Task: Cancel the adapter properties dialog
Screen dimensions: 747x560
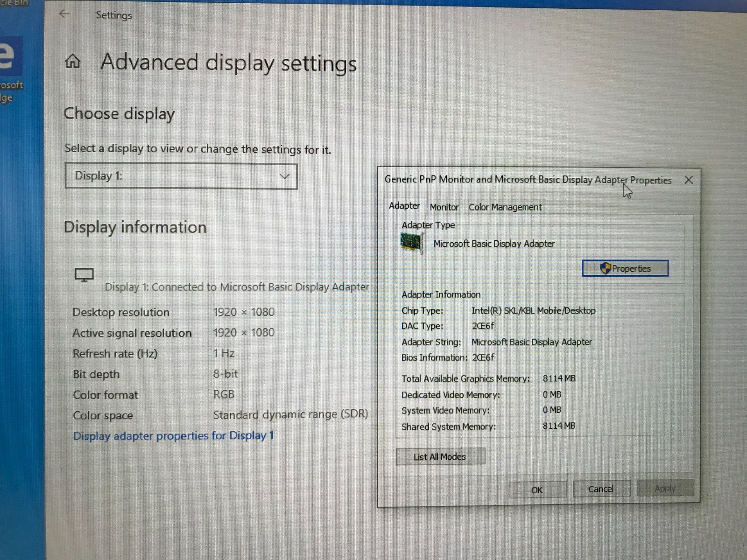Action: pyautogui.click(x=601, y=489)
